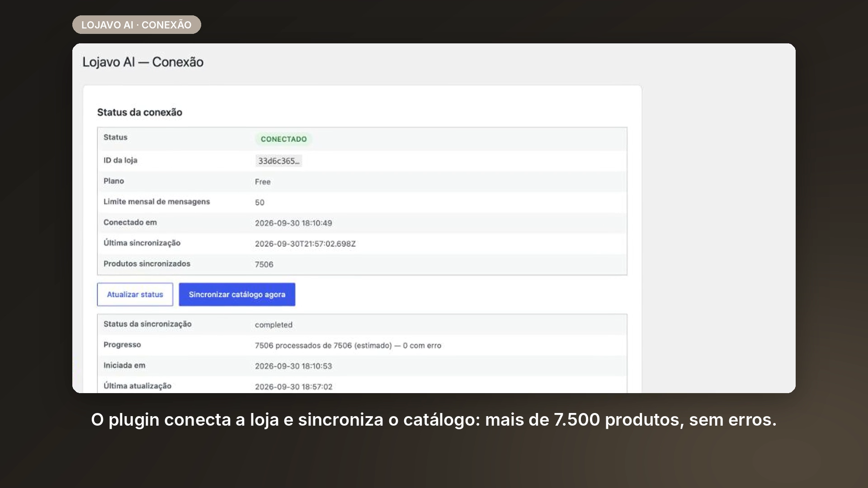
Task: Click the Última atualização row label
Action: pos(137,386)
